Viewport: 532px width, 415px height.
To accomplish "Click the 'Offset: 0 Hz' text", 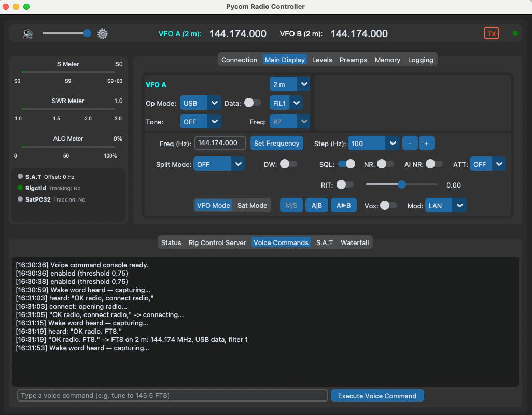I will point(59,177).
